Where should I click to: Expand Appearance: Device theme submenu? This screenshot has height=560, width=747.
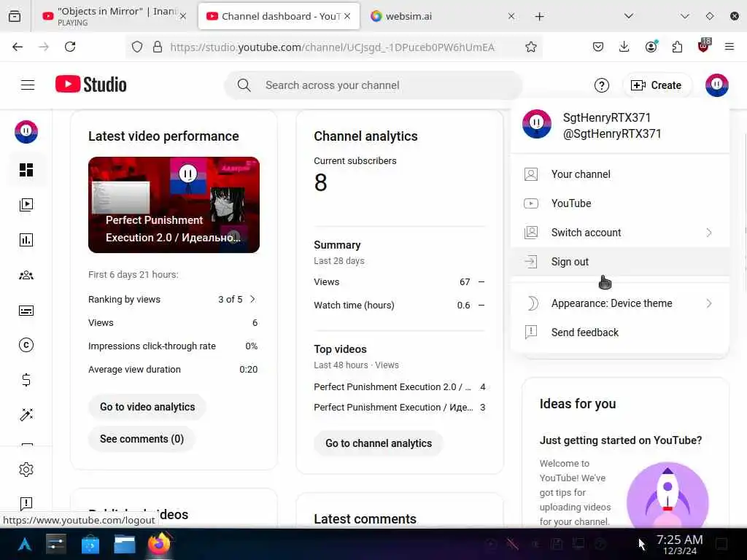(709, 303)
